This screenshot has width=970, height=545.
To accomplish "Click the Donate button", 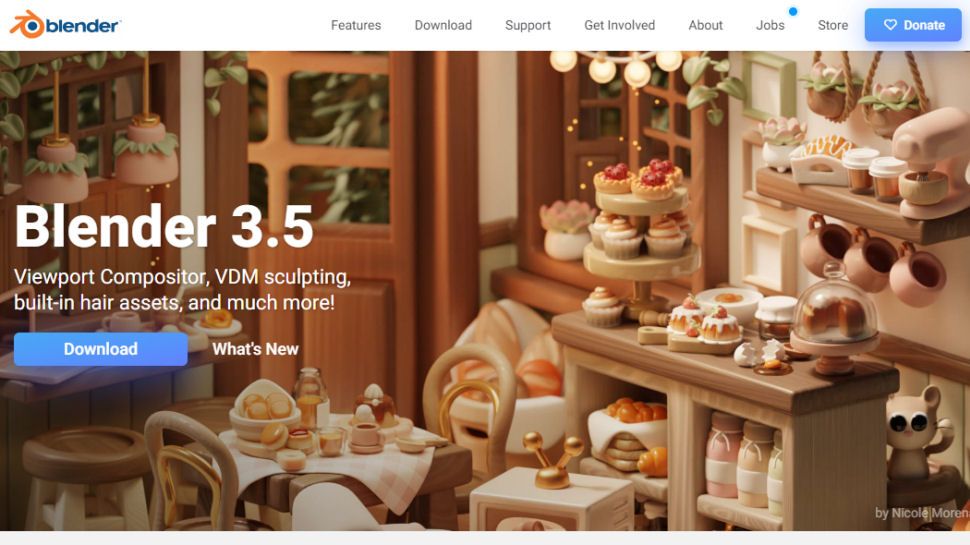I will click(x=913, y=25).
